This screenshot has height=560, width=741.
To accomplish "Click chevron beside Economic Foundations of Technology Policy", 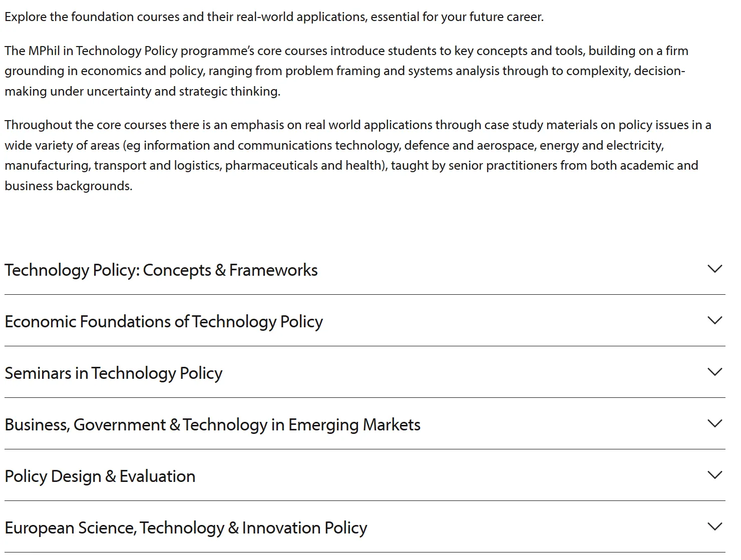I will (715, 321).
